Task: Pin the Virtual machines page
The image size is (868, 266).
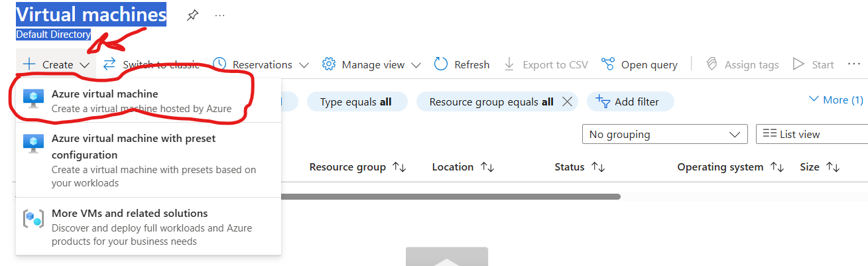Action: [x=192, y=15]
